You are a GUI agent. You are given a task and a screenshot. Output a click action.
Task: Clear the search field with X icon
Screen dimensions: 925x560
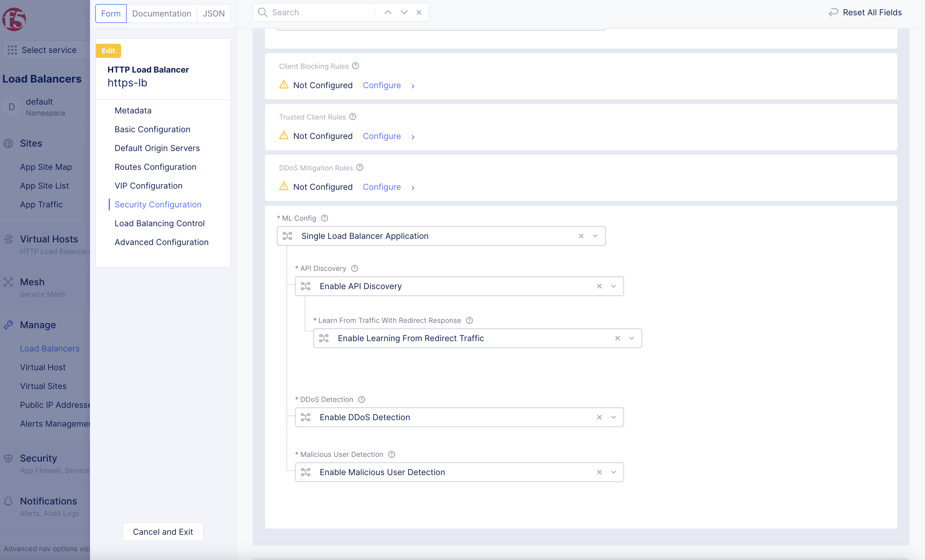[x=419, y=12]
